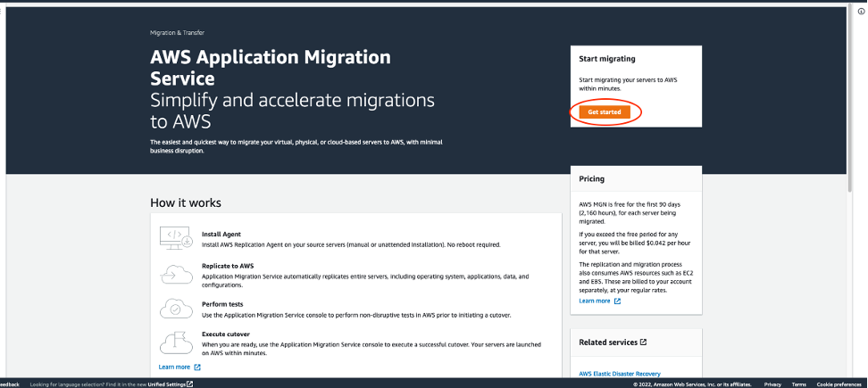868x388 pixels.
Task: Click the Start migrating card title
Action: click(x=607, y=59)
